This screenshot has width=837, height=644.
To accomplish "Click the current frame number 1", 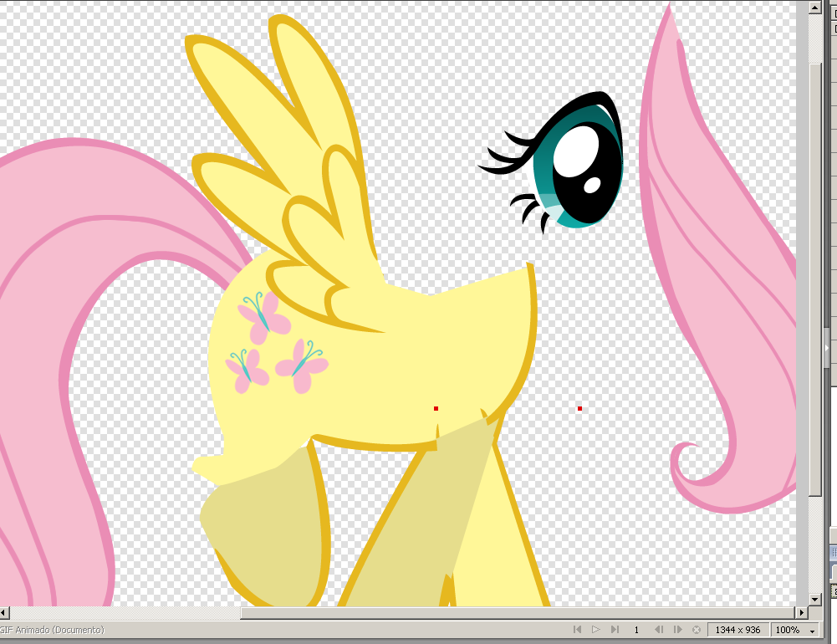I will click(636, 630).
